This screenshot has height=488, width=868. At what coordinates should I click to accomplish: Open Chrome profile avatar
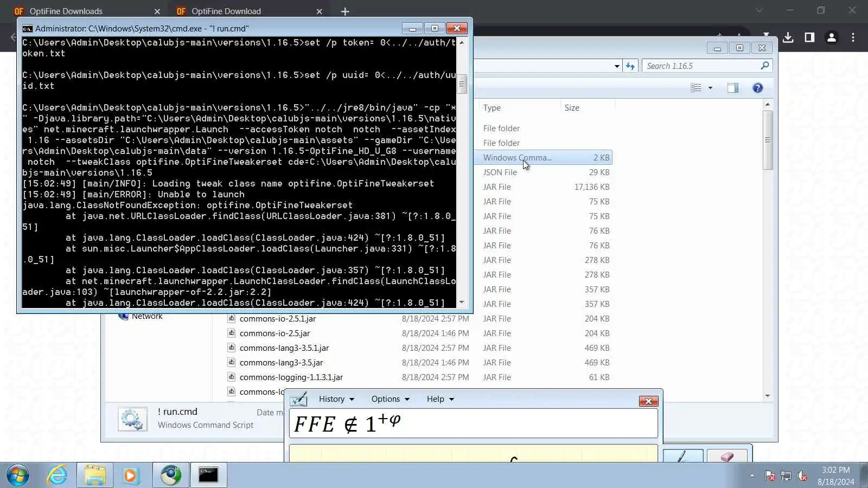tap(831, 37)
